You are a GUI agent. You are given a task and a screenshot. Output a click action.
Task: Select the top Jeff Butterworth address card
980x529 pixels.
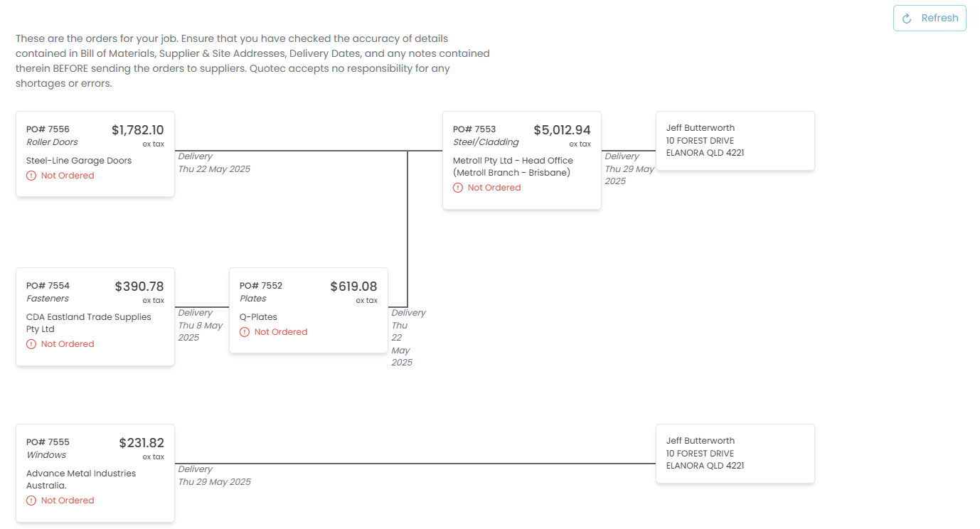(735, 141)
